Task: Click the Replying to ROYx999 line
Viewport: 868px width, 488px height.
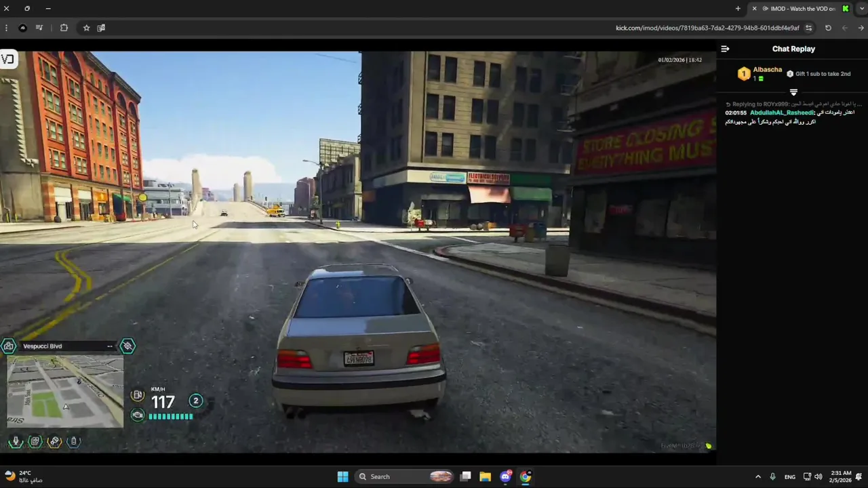Action: (x=793, y=104)
